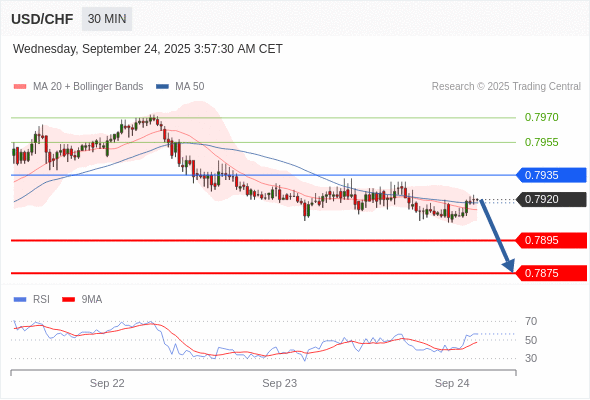The image size is (590, 400).
Task: Click the red 0.7895 support tag
Action: point(551,240)
